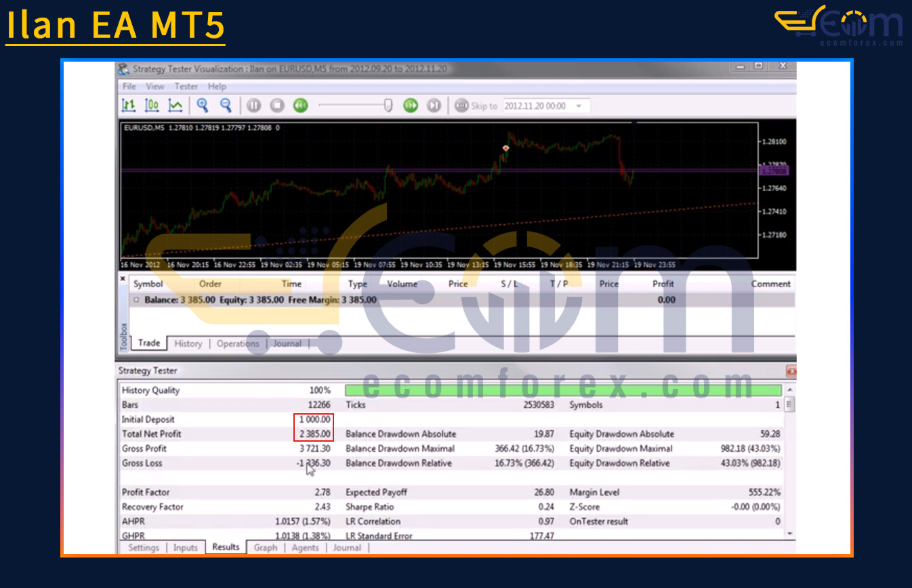This screenshot has height=588, width=912.
Task: Click the Initial Deposit value 1 000.00
Action: [x=314, y=419]
